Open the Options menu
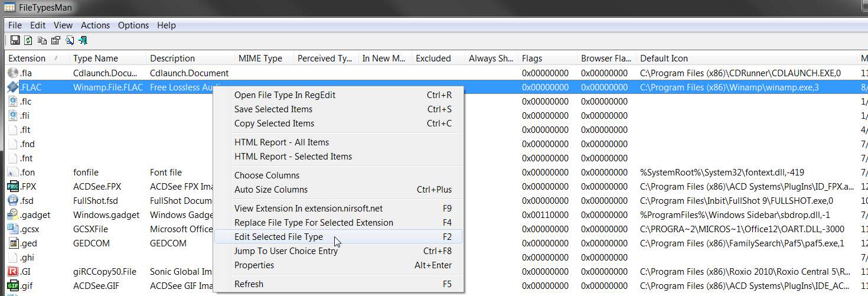Image resolution: width=868 pixels, height=296 pixels. pos(133,25)
